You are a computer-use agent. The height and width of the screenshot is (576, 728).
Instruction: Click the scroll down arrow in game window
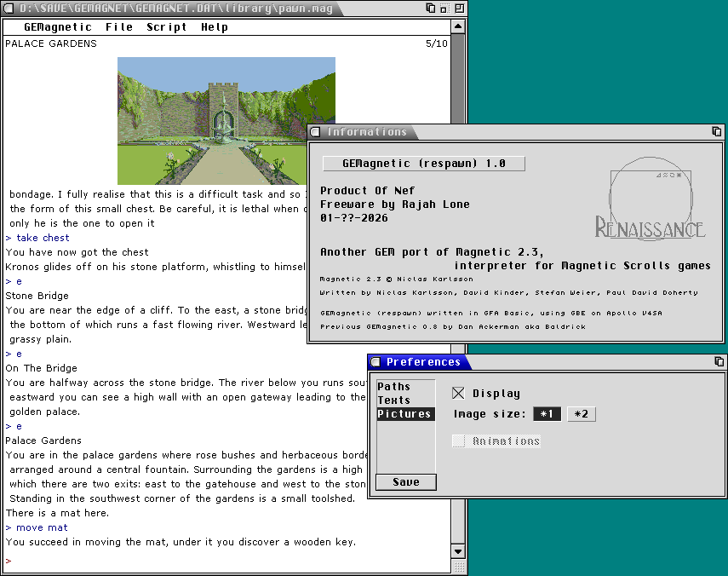tap(459, 550)
